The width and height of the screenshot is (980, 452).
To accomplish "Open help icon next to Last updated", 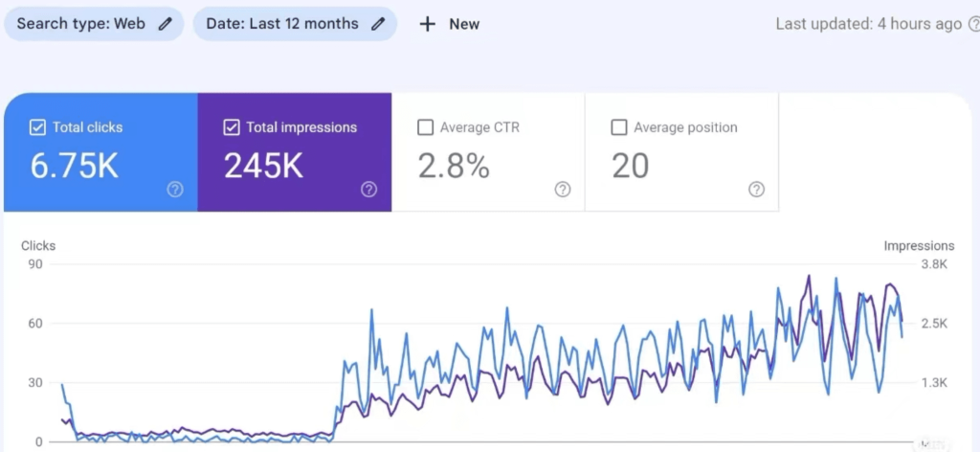I will tap(973, 24).
